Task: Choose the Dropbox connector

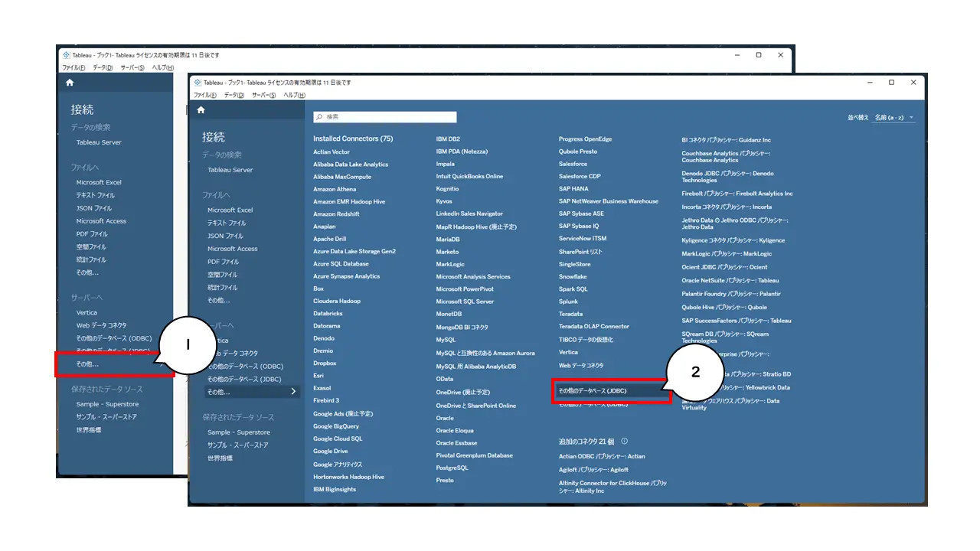Action: [325, 364]
